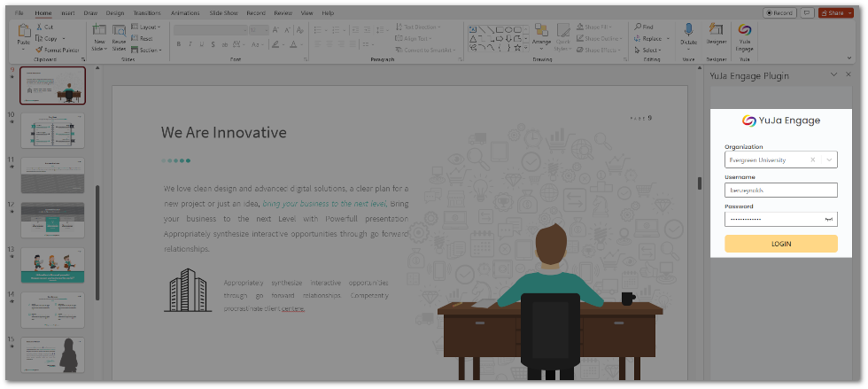Select slide 13 thumbnail
Viewport: 868px width, 389px height.
[x=52, y=265]
